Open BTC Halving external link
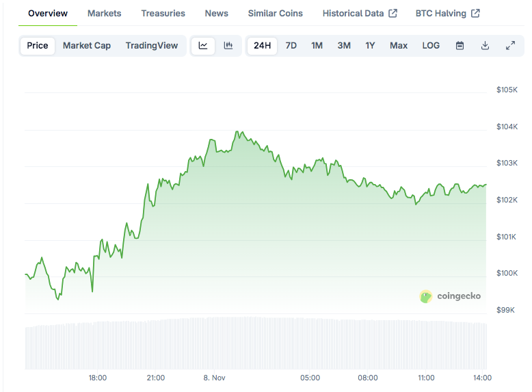Viewport: 532px width, 392px height. (x=447, y=14)
